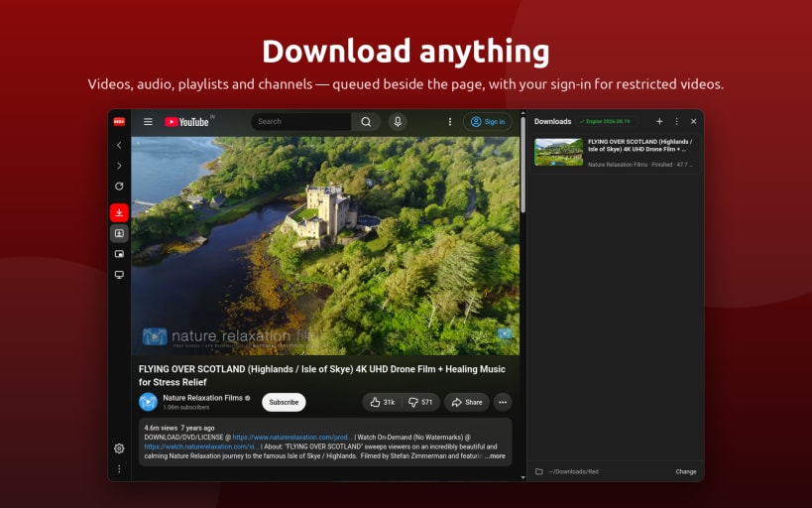Start voice search with the microphone icon
The width and height of the screenshot is (812, 508).
(x=398, y=122)
